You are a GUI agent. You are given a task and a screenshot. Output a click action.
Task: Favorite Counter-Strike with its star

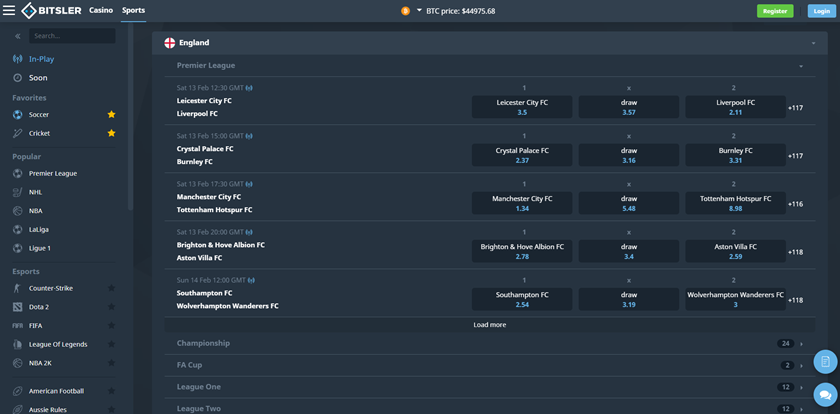pos(111,288)
